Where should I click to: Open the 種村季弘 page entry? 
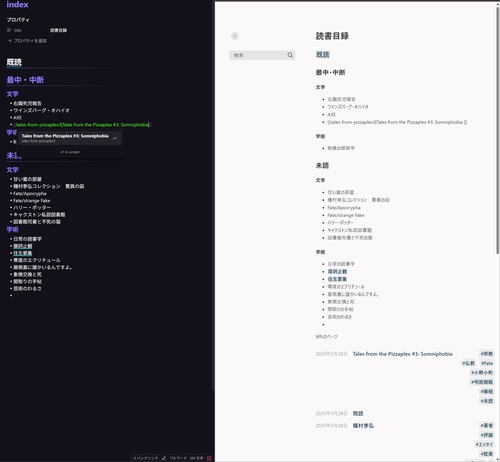click(x=363, y=426)
